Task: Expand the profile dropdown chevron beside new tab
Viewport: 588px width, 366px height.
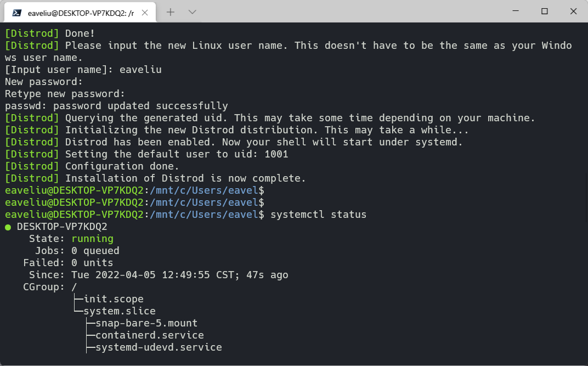Action: coord(193,12)
